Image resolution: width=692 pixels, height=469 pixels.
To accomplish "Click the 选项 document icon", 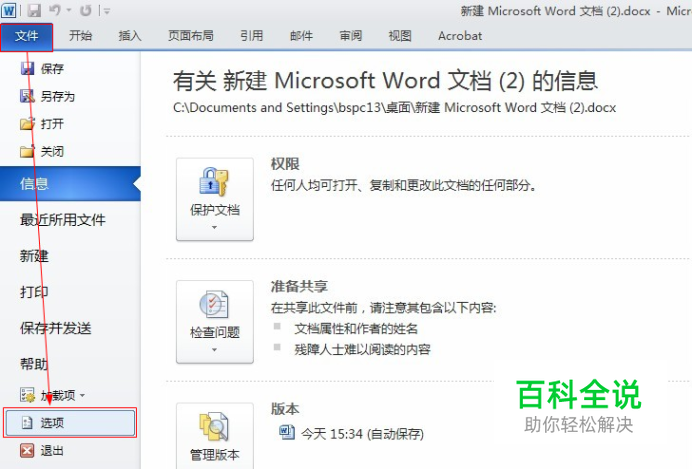I will 27,423.
